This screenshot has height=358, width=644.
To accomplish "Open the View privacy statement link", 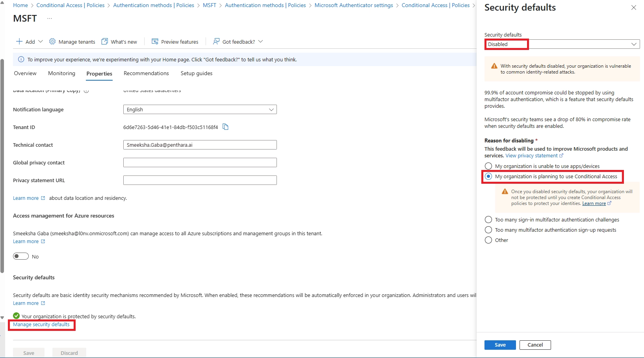I will point(535,155).
